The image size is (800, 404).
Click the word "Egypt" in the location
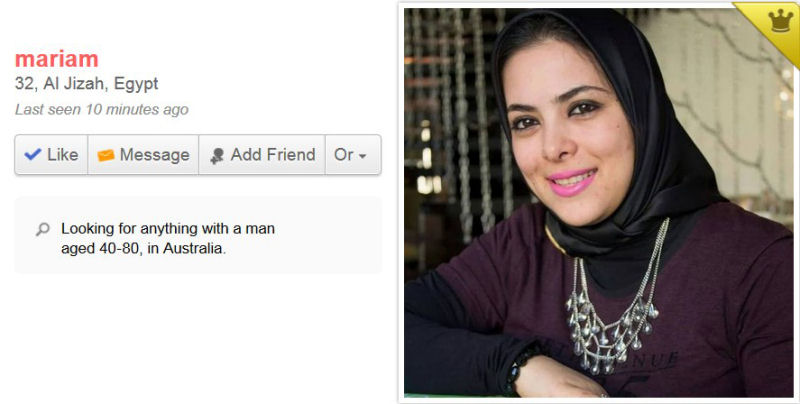[136, 84]
